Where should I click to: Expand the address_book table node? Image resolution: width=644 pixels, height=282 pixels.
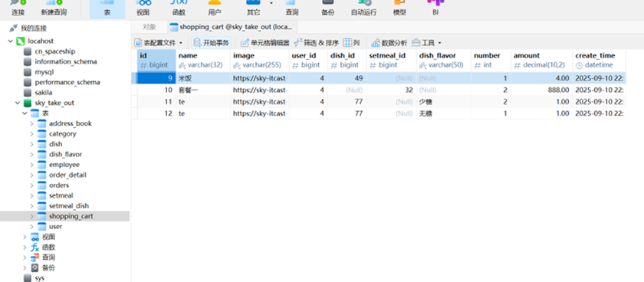tap(32, 123)
